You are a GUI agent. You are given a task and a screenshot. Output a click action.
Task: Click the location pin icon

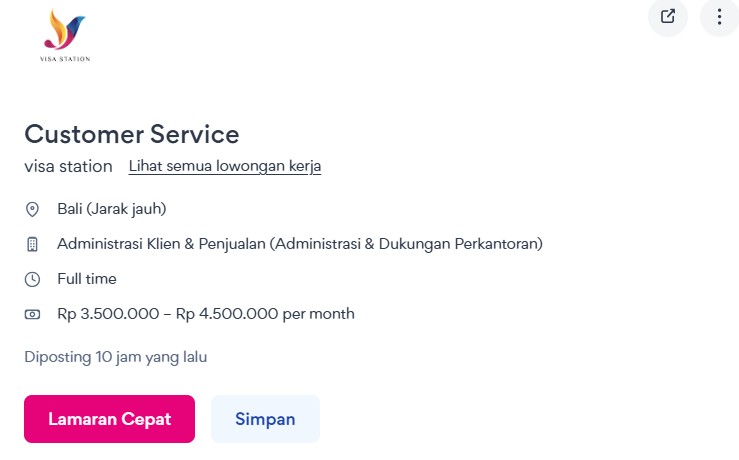[33, 209]
